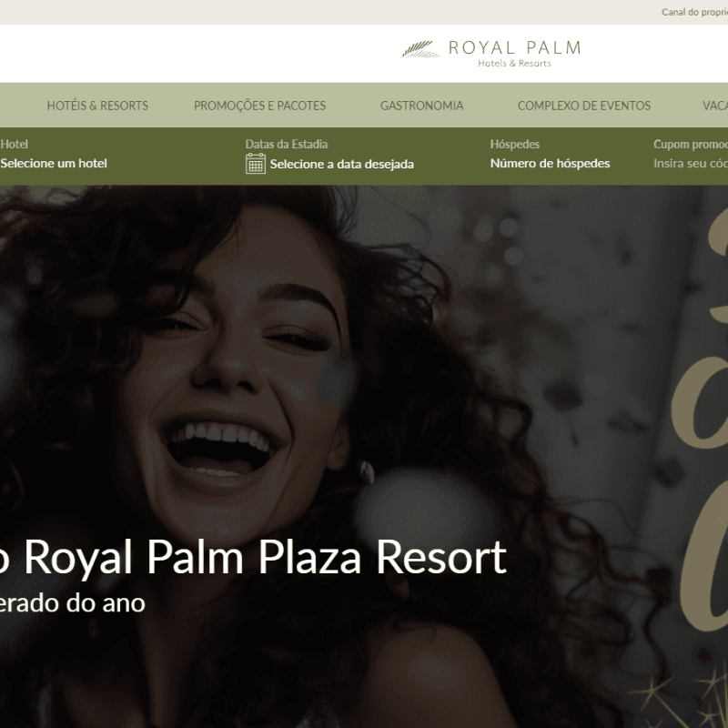
Task: Click the Royal Palm Hotels & Resorts wordmark
Action: click(514, 54)
